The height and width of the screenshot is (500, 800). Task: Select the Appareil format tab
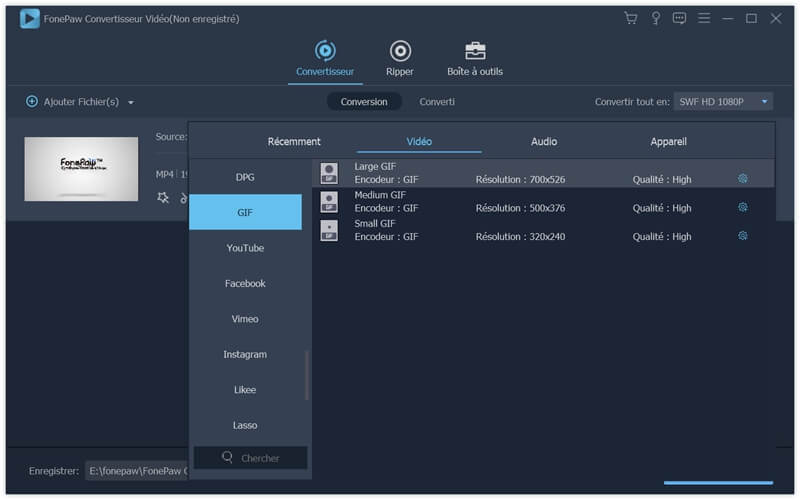click(x=668, y=141)
